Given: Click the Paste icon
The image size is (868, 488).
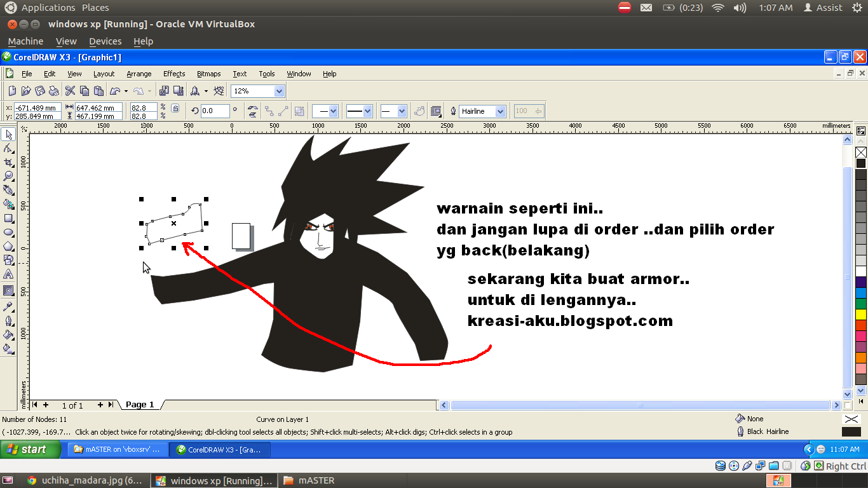Looking at the screenshot, I should pos(98,91).
